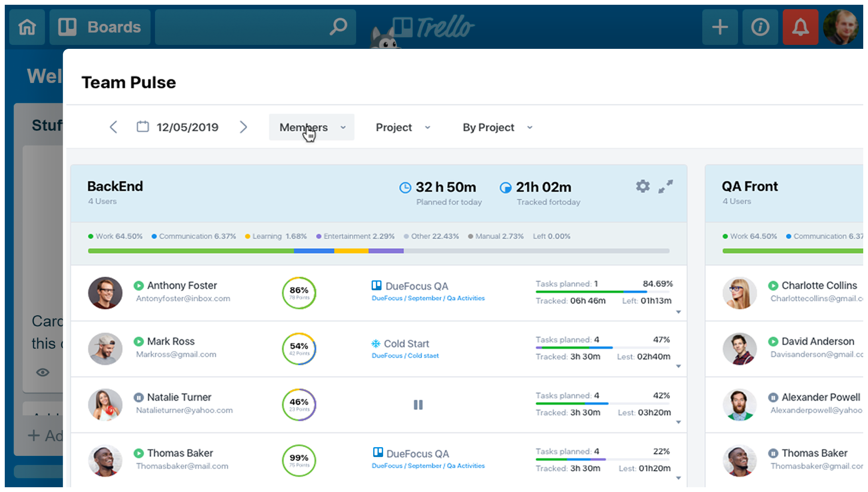Image resolution: width=868 pixels, height=492 pixels.
Task: Open the Boards menu
Action: 100,27
